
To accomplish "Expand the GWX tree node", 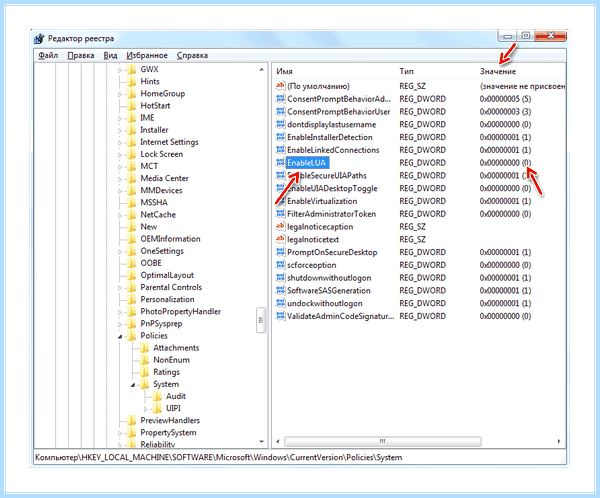I will coord(120,70).
